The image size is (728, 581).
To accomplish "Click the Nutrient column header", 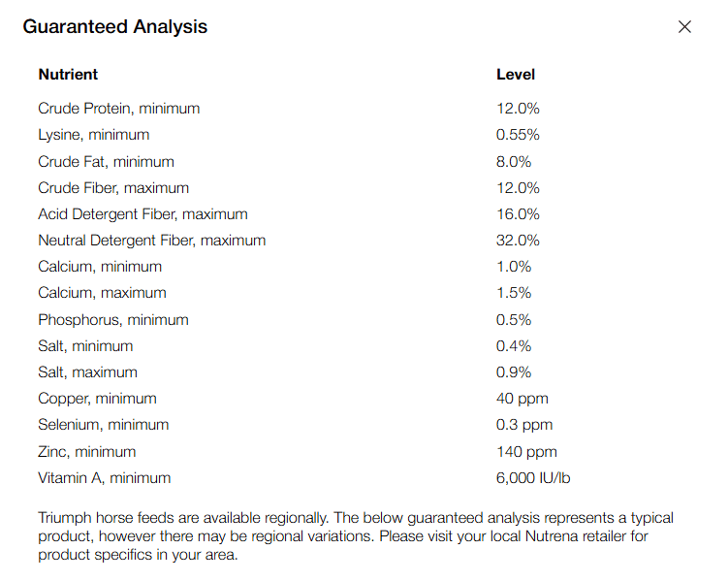I will coord(68,74).
